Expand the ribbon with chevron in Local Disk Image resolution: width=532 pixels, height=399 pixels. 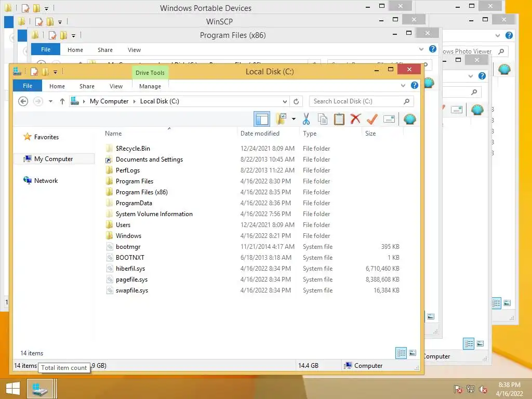coord(403,86)
